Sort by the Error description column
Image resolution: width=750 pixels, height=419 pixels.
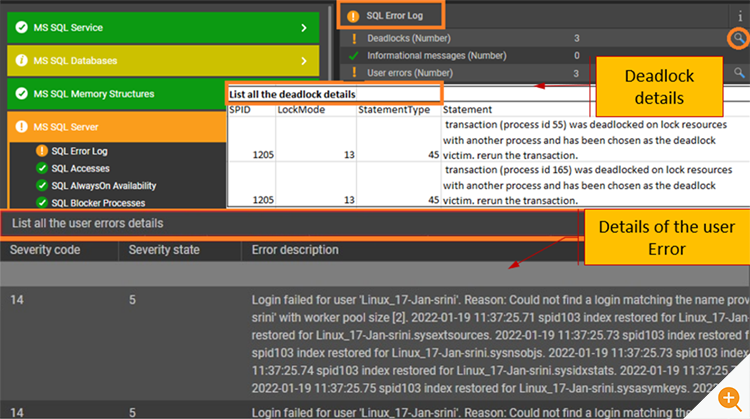295,250
